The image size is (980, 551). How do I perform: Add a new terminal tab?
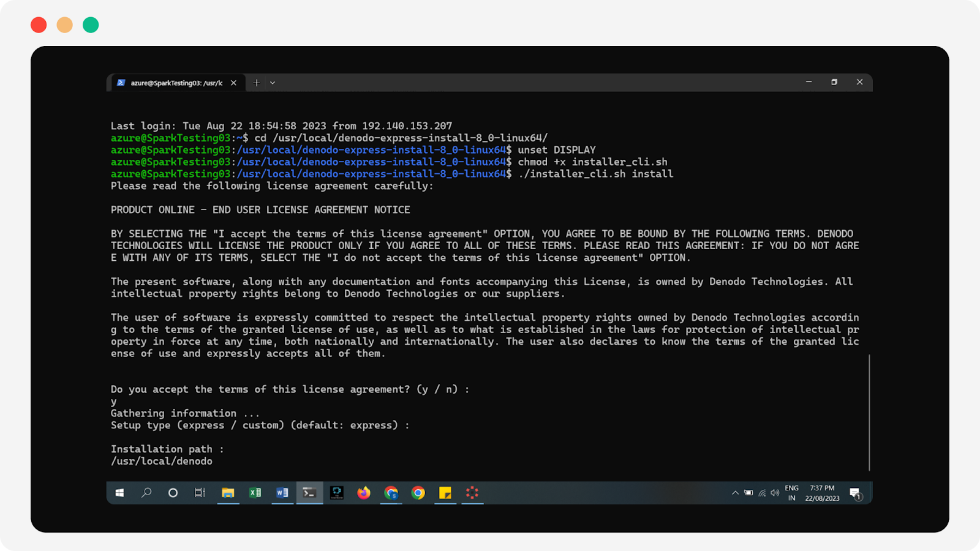[257, 83]
